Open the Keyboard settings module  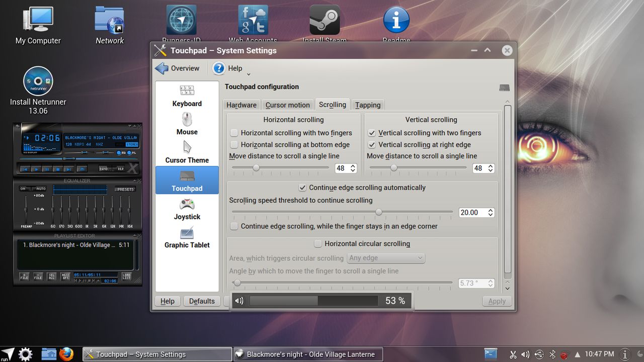click(x=187, y=96)
